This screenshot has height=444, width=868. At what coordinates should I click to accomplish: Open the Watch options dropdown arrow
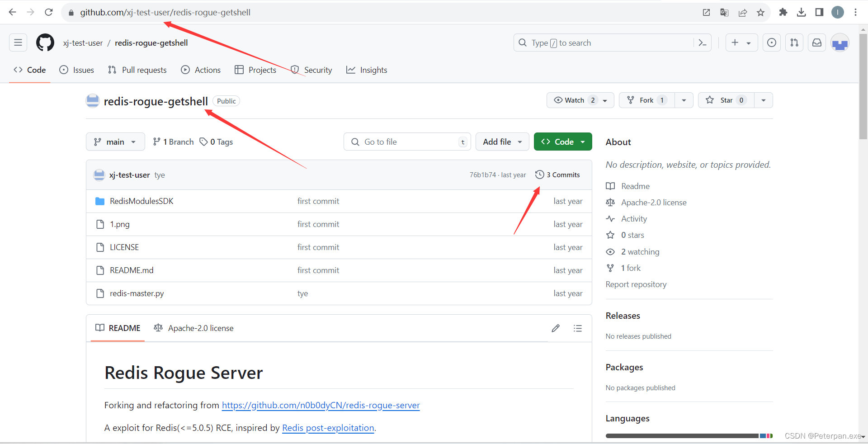605,100
